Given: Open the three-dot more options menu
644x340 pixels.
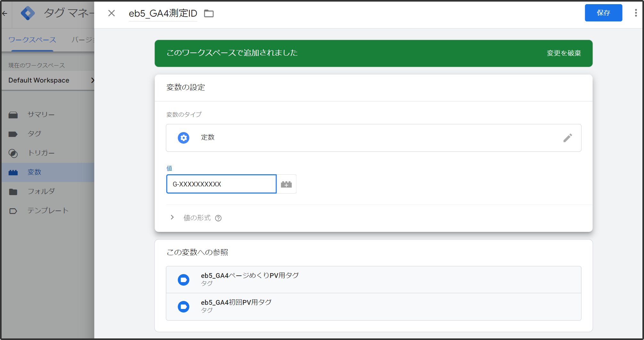Looking at the screenshot, I should [636, 13].
